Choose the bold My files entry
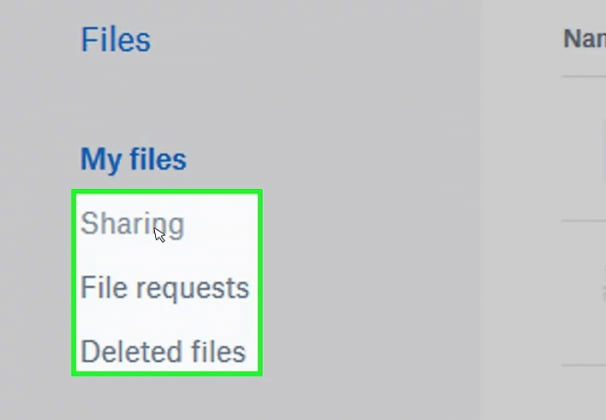Screen dimensions: 606x420 point(133,159)
